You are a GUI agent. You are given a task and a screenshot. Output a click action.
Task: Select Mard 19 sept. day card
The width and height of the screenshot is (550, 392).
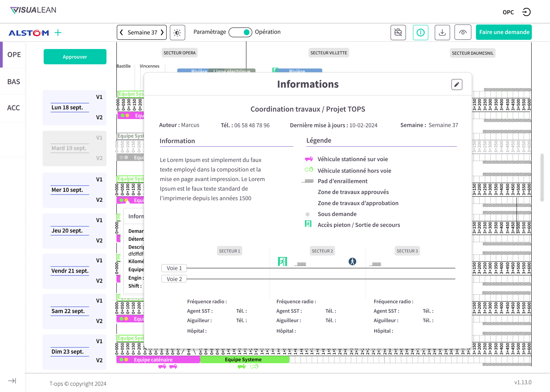75,148
